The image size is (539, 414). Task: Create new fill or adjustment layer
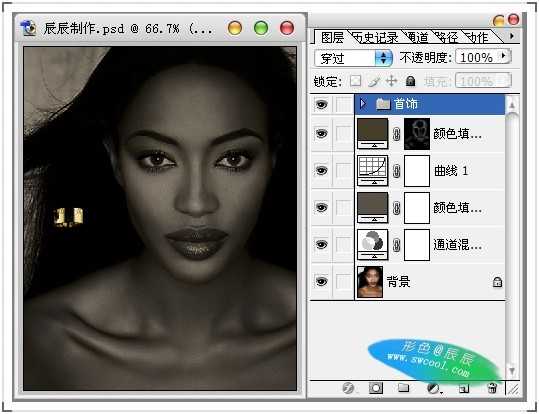pyautogui.click(x=434, y=389)
